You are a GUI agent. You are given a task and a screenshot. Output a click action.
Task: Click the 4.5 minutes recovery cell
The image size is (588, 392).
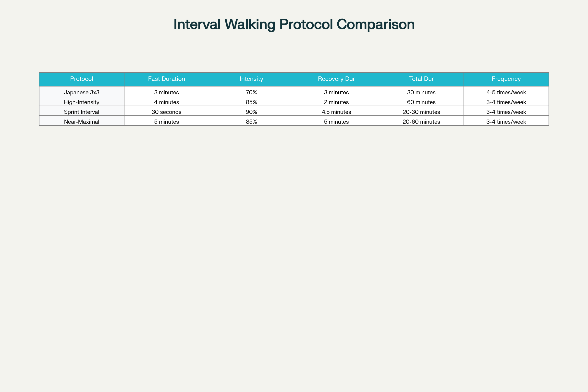coord(336,112)
